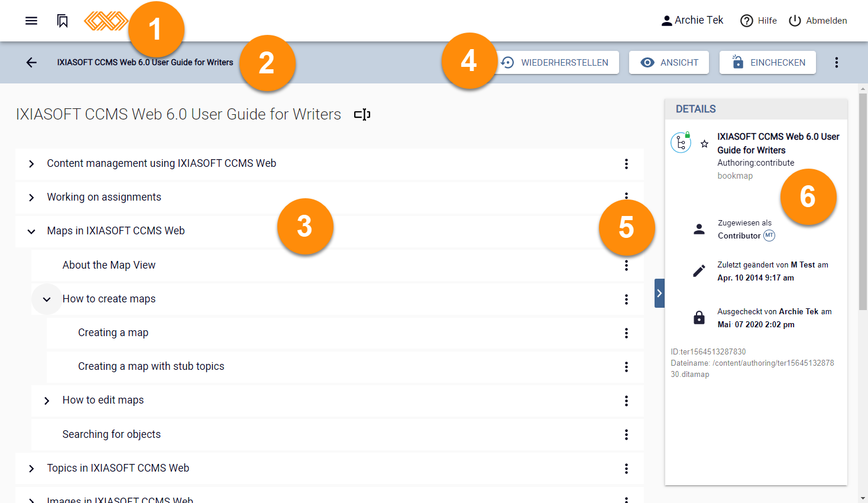Go back with the left arrow
This screenshot has width=868, height=503.
coord(31,62)
